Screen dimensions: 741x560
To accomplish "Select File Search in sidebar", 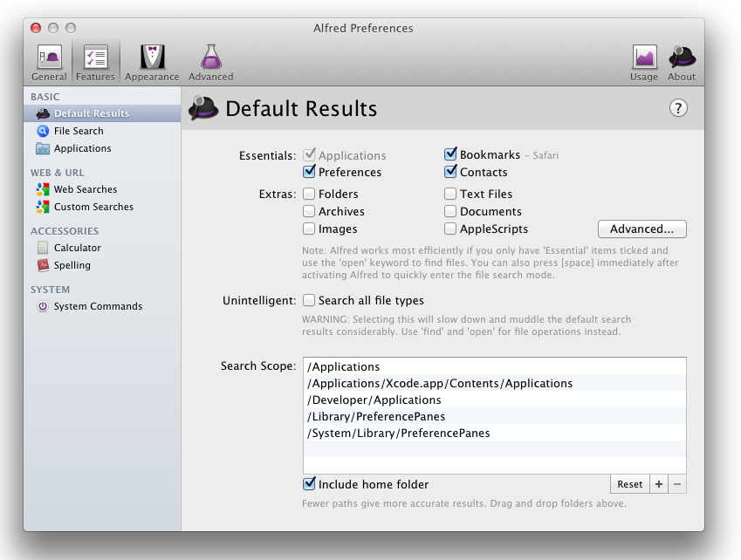I will coord(102,131).
